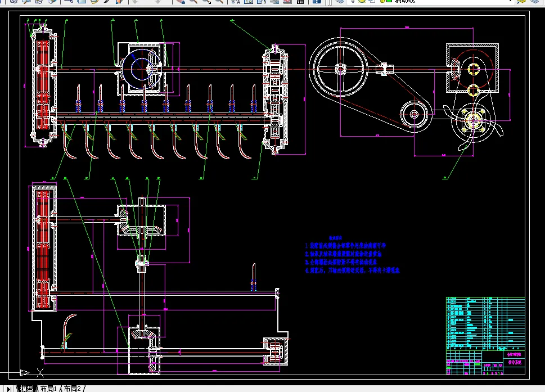Choose the Zoom Window tool icon
The image size is (545, 392).
(x=206, y=1)
